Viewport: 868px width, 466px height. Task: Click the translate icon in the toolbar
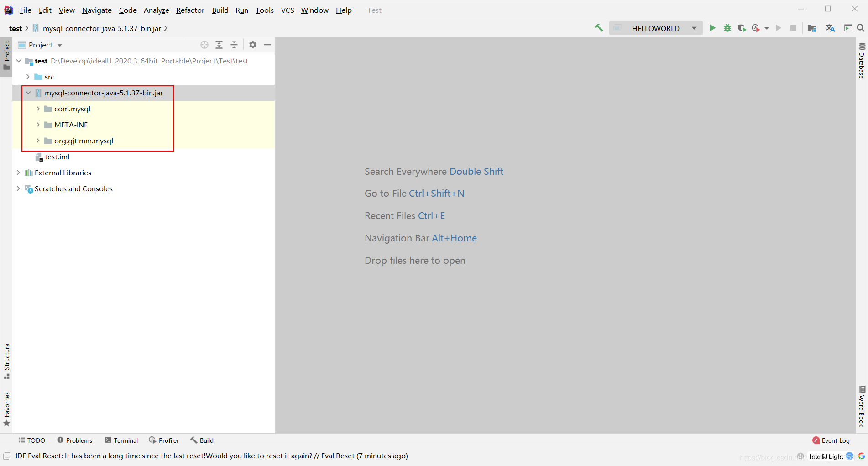831,28
